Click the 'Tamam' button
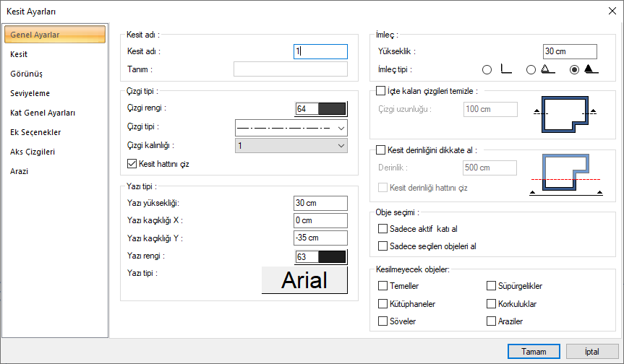The height and width of the screenshot is (364, 624). tap(534, 351)
